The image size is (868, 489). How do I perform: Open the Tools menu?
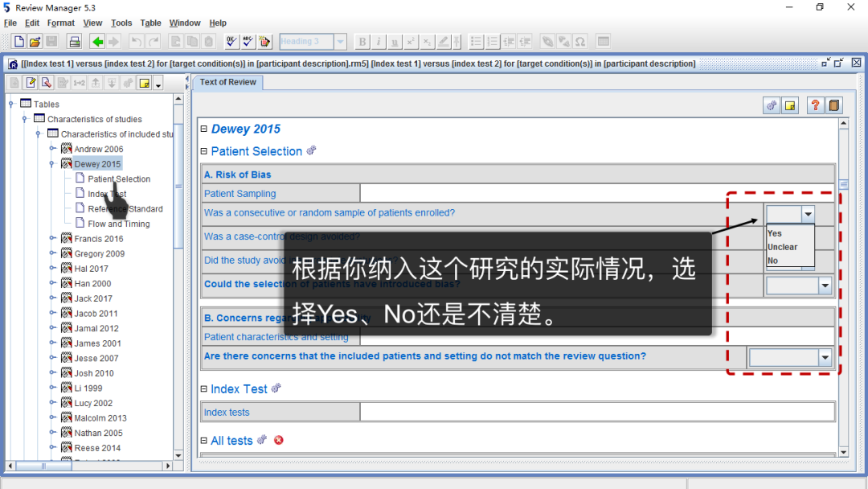coord(121,23)
